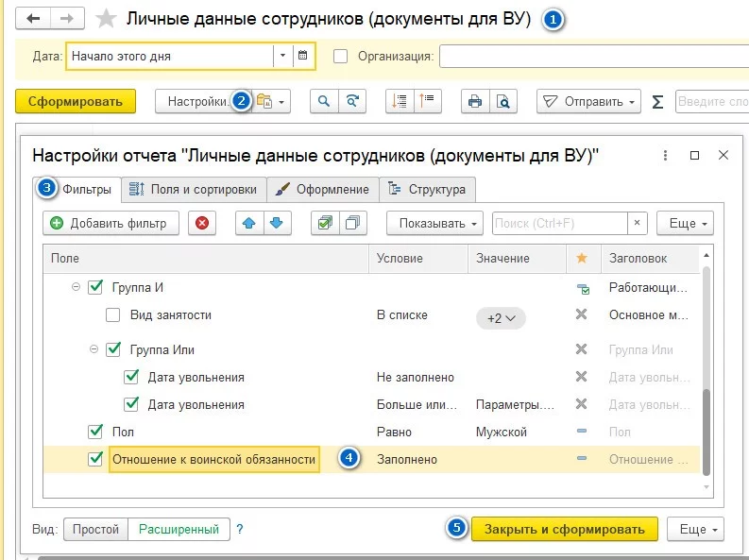This screenshot has width=749, height=560.
Task: Toggle the Организация checkbox
Action: click(340, 57)
